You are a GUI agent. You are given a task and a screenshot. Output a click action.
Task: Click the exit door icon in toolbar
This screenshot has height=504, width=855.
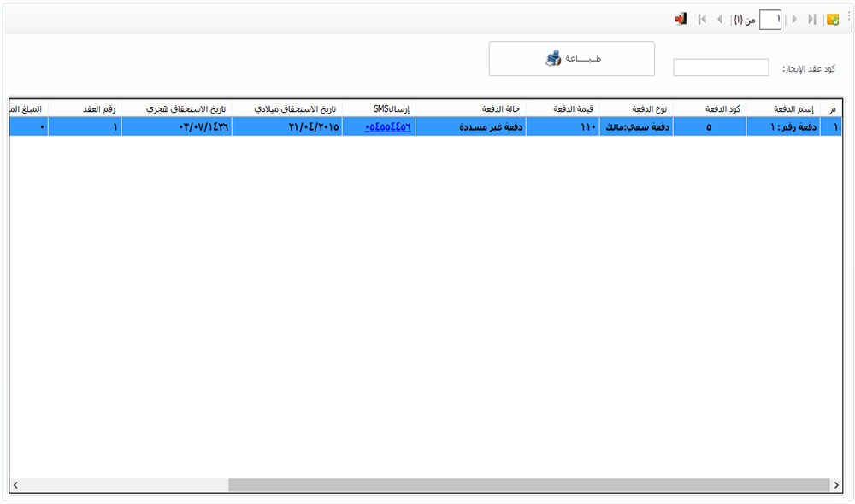[681, 19]
